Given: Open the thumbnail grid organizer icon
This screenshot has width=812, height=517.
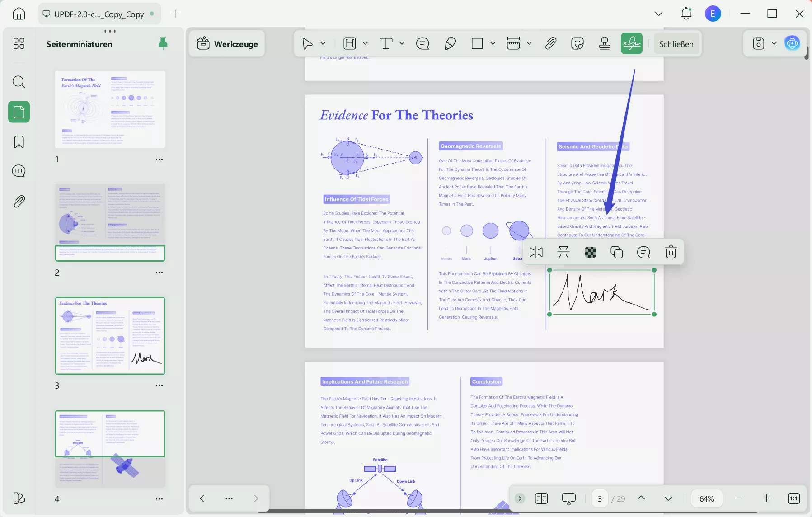Looking at the screenshot, I should pyautogui.click(x=19, y=43).
